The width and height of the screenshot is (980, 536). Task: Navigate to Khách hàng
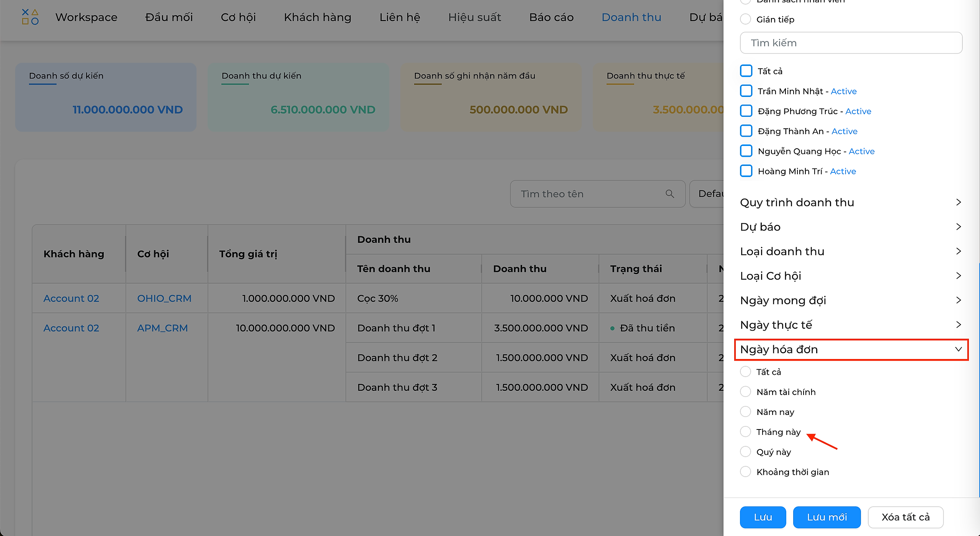pyautogui.click(x=317, y=17)
